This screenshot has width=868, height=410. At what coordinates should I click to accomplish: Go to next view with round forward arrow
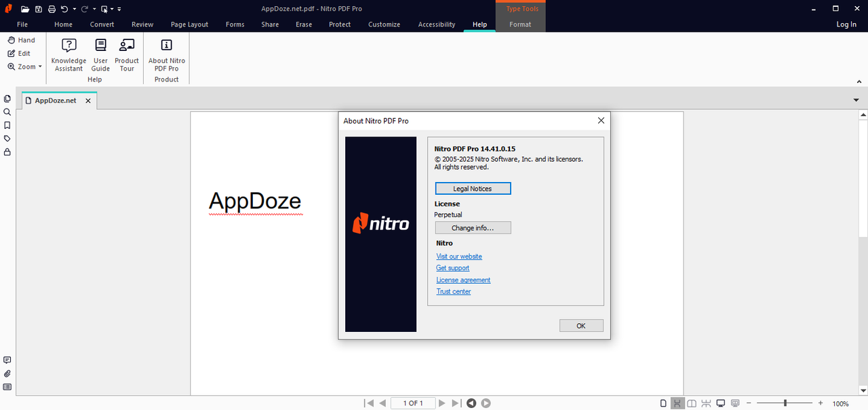coord(486,403)
